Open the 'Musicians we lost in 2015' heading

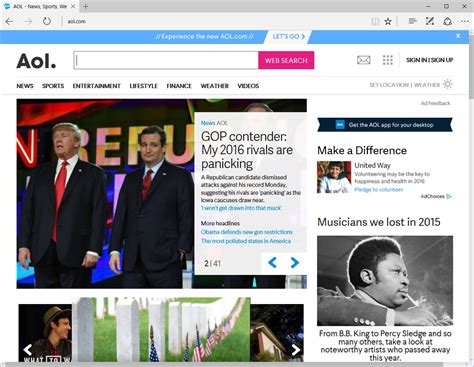tap(379, 222)
